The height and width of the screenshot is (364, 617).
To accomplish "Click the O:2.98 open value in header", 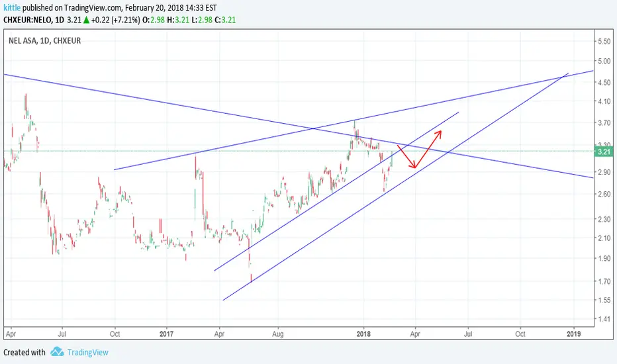I will [x=154, y=20].
